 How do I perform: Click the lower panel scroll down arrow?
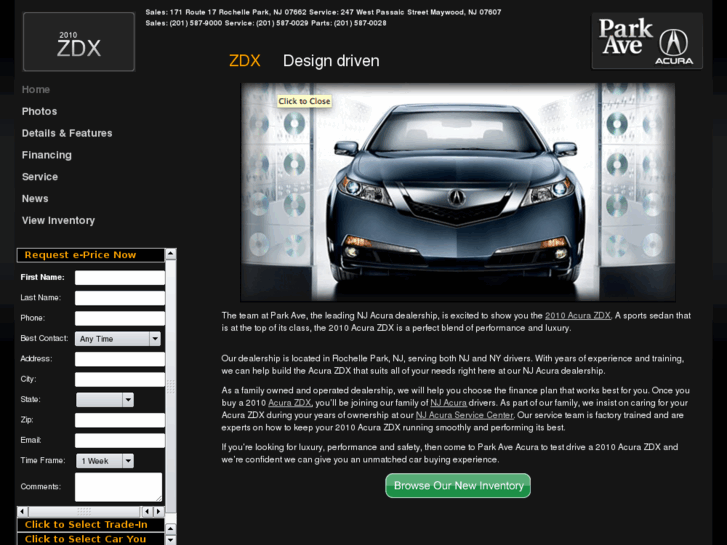(171, 540)
